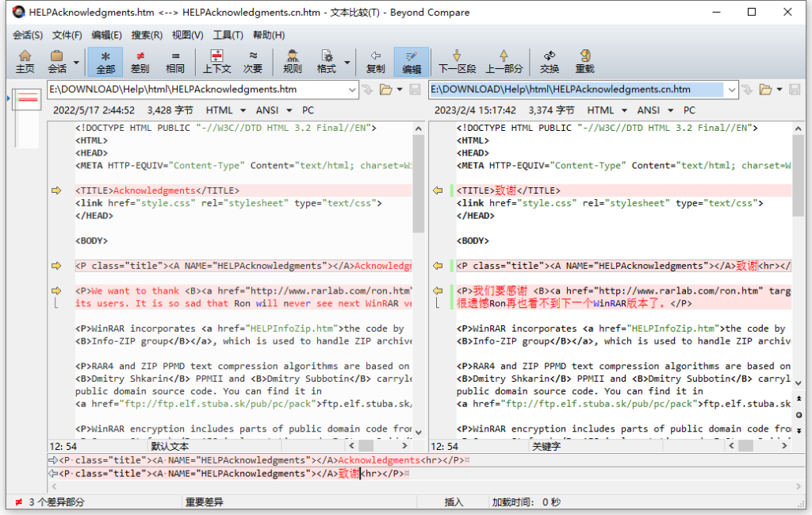Copy section using the 复制 icon
The image size is (812, 515).
pyautogui.click(x=375, y=61)
